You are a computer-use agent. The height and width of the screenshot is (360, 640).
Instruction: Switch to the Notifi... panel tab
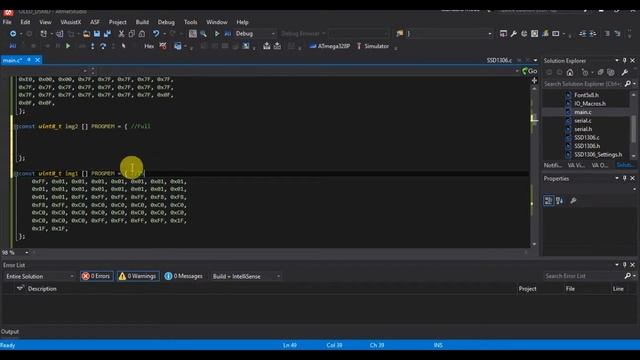(553, 165)
